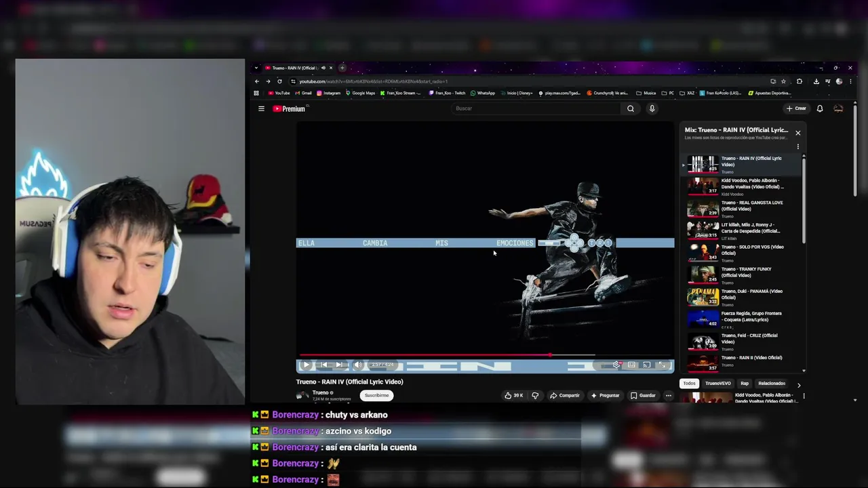Select Trueno - SOLO POR VOS in playlist
The width and height of the screenshot is (868, 488).
coord(743,252)
